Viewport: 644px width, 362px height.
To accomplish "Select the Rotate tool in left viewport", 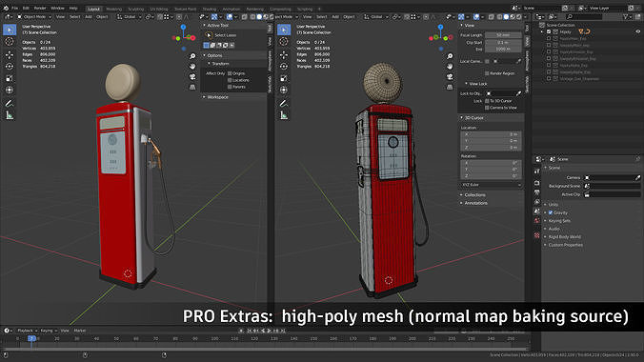I will coord(10,66).
